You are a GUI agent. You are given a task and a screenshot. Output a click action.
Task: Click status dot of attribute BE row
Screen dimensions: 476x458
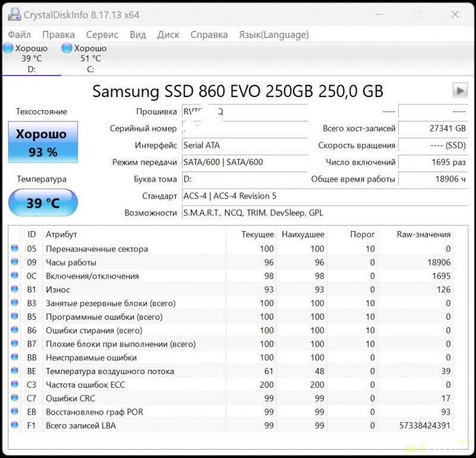coord(14,370)
